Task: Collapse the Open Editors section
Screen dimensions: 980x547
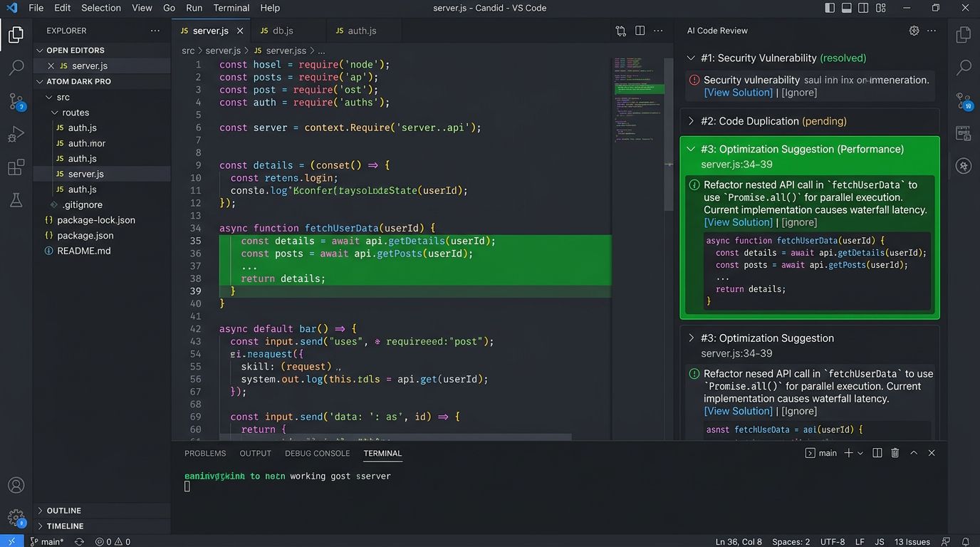Action: pyautogui.click(x=102, y=50)
